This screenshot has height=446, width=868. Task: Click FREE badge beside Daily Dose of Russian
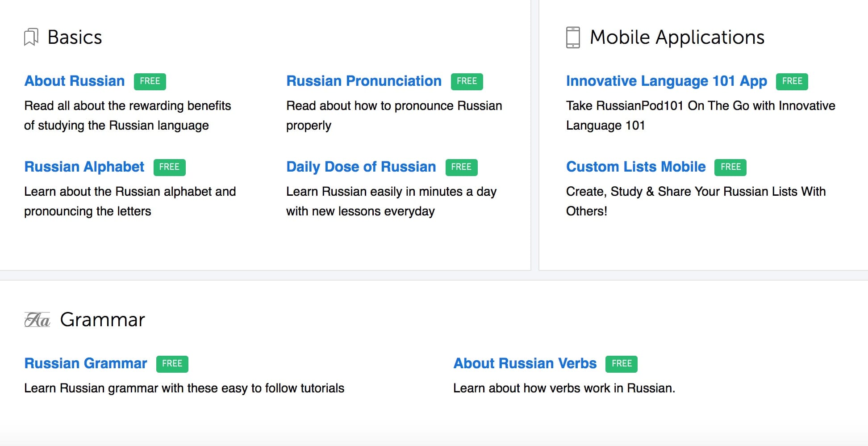point(462,167)
